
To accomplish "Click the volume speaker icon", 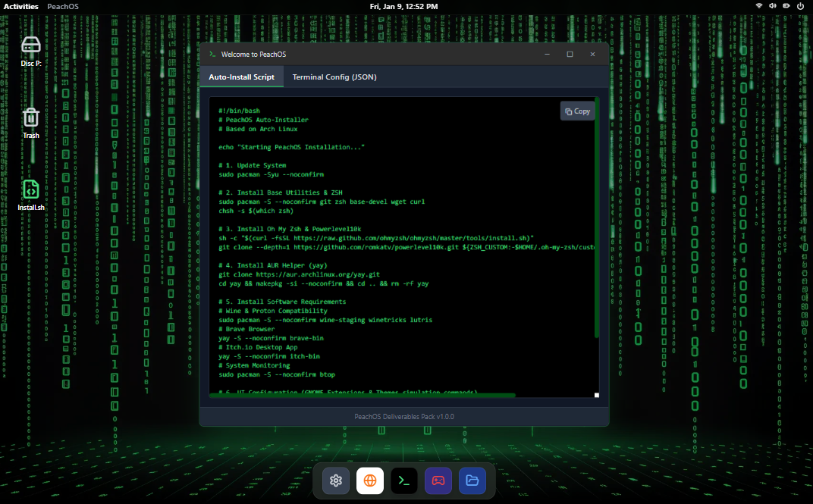I will pos(773,6).
